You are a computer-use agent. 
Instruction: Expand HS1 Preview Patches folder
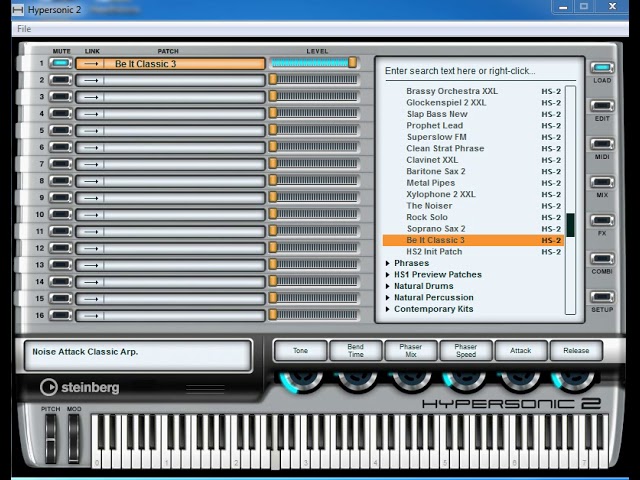(x=388, y=275)
